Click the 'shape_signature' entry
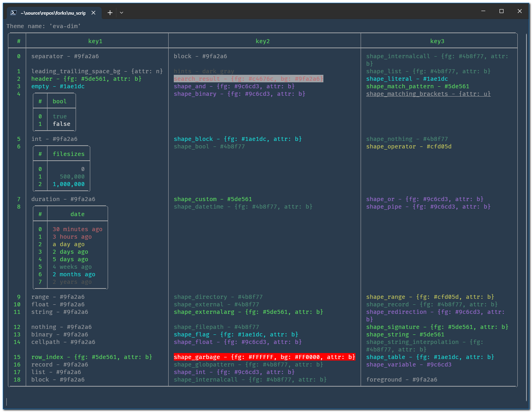Screen dimensions: 532x412 (x=437, y=327)
